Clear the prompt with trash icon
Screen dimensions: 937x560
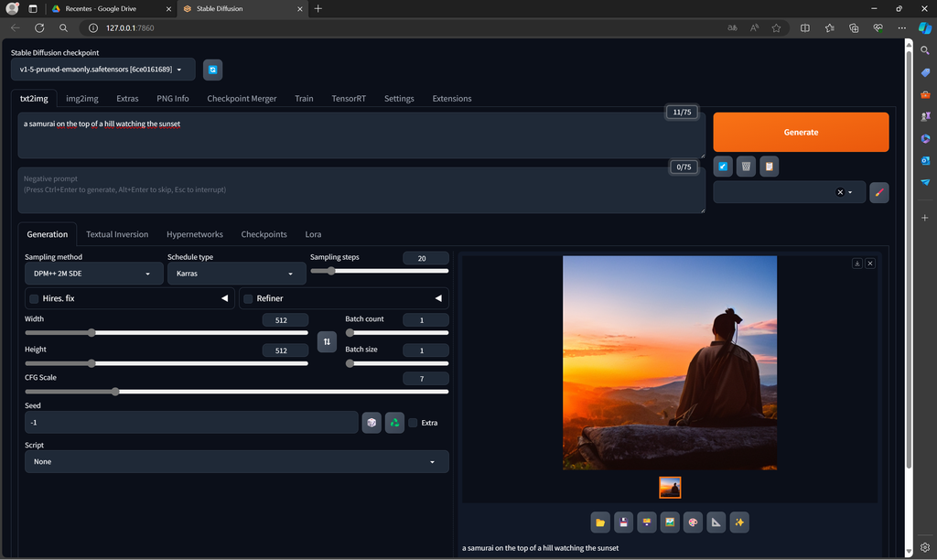tap(746, 167)
